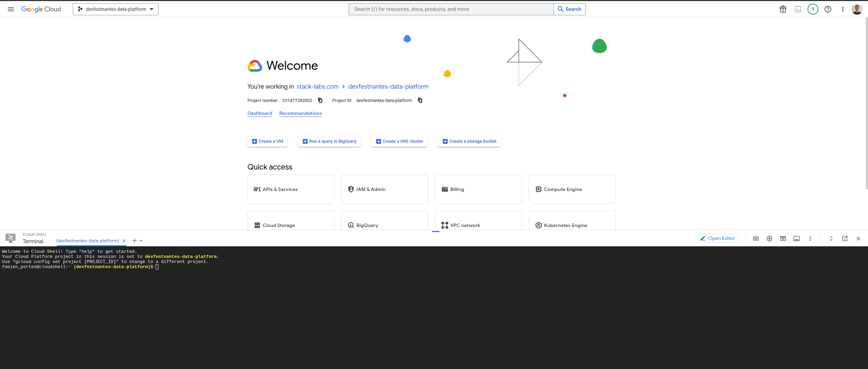Viewport: 868px width, 369px height.
Task: Maximize Cloud Shell with expand arrows
Action: (831, 239)
